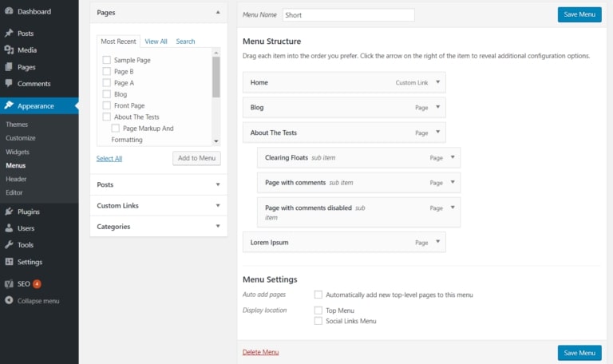This screenshot has height=364, width=613.
Task: Click the Select All link
Action: tap(109, 158)
